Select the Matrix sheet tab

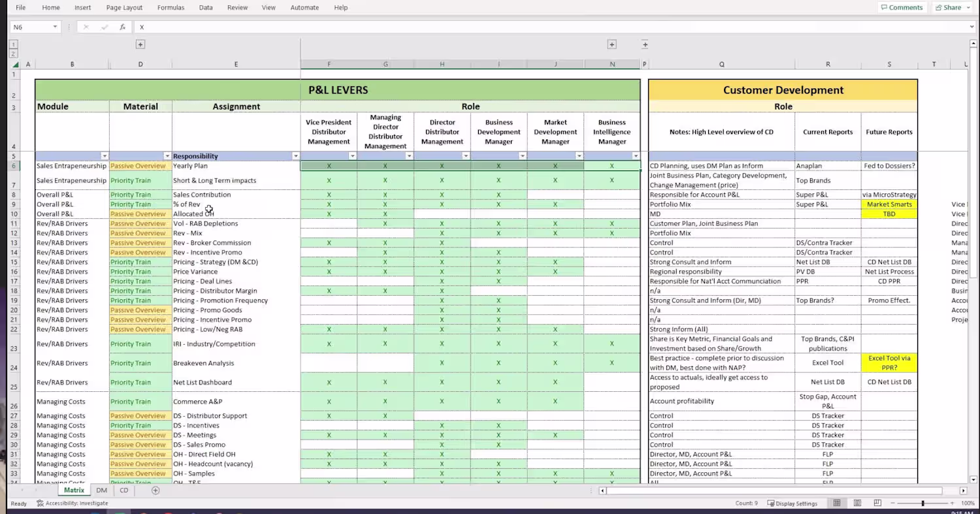point(74,490)
